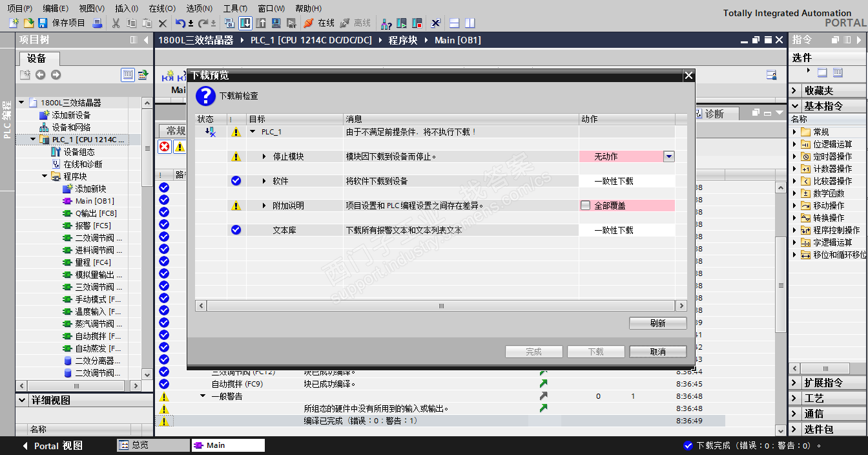Screen dimensions: 868x455
Task: Select Q输出 [FC8] block in tree
Action: pyautogui.click(x=96, y=213)
